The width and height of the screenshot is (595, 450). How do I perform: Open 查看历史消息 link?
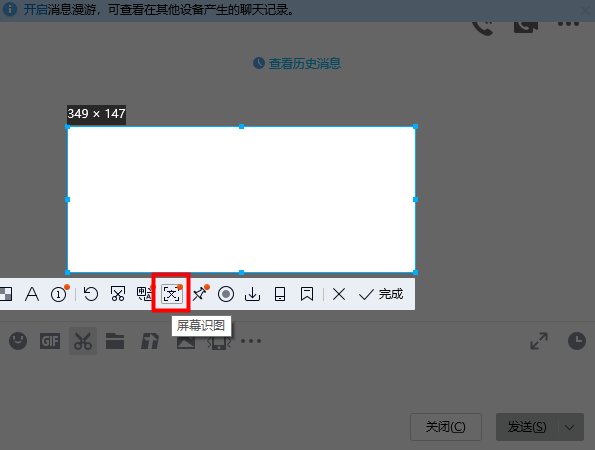pos(297,63)
